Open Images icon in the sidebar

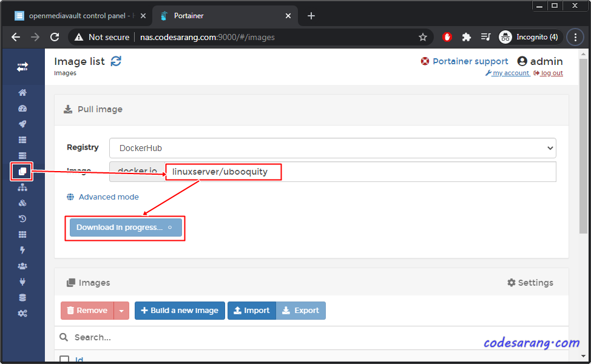click(x=22, y=172)
